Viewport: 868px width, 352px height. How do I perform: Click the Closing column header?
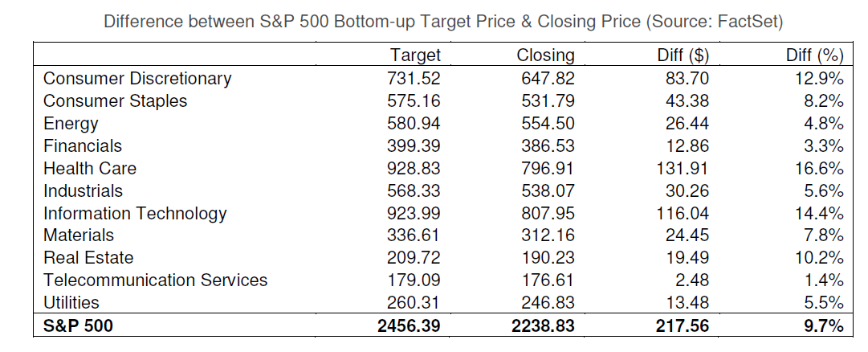[x=546, y=55]
